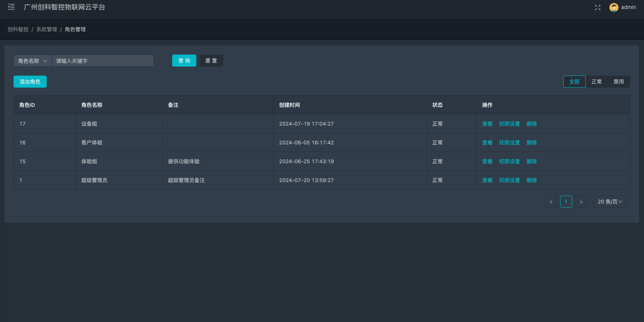Go to previous page arrow
The height and width of the screenshot is (322, 644).
tap(551, 202)
